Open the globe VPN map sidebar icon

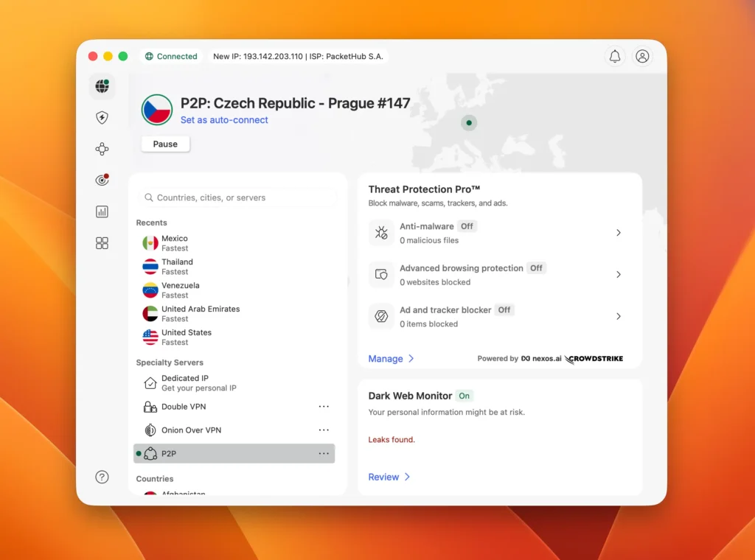click(x=102, y=87)
